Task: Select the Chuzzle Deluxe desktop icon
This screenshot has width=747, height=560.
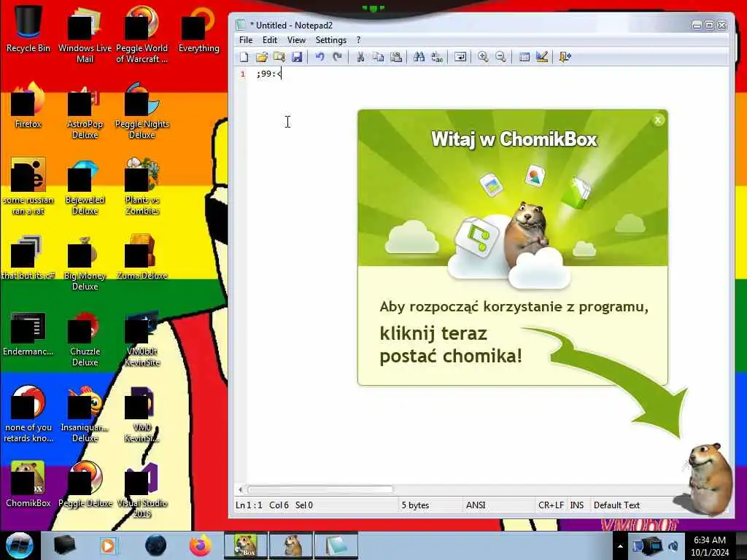Action: 85,338
